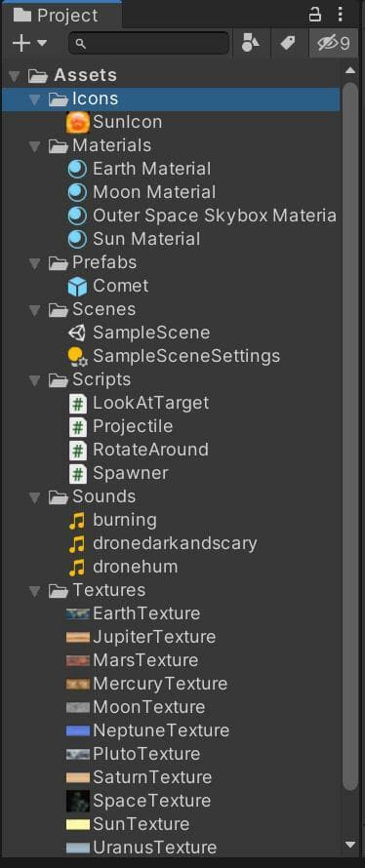The image size is (365, 868).
Task: Select the NeptuneTexture blue thumbnail
Action: coord(77,730)
